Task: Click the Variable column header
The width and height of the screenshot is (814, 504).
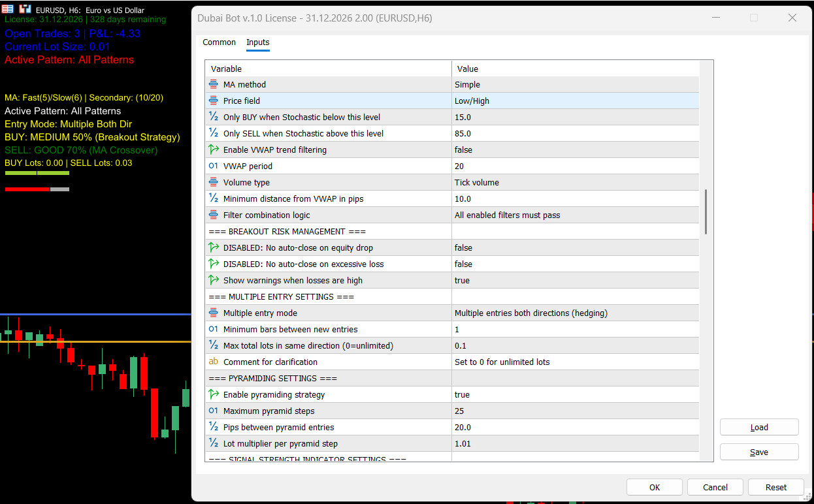Action: (329, 69)
